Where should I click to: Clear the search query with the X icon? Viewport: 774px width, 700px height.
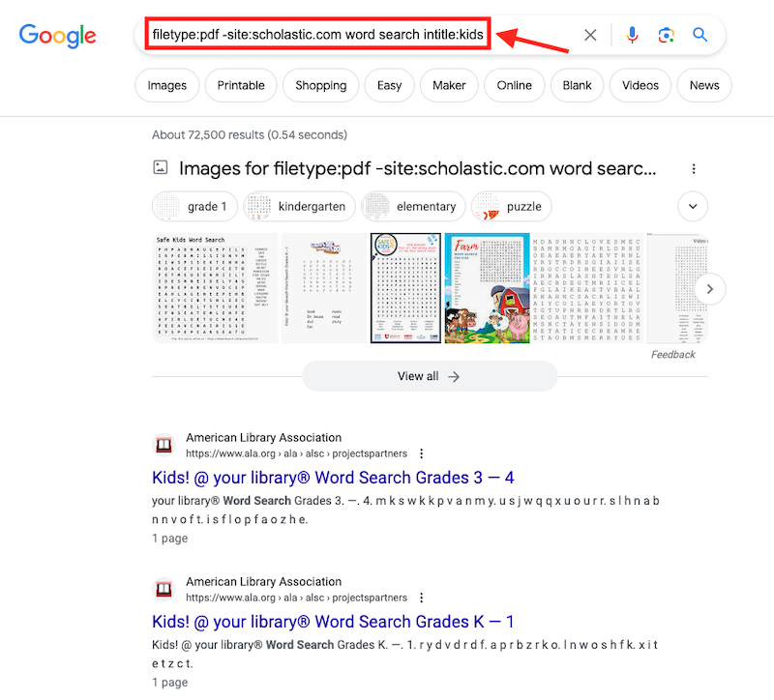[x=590, y=35]
